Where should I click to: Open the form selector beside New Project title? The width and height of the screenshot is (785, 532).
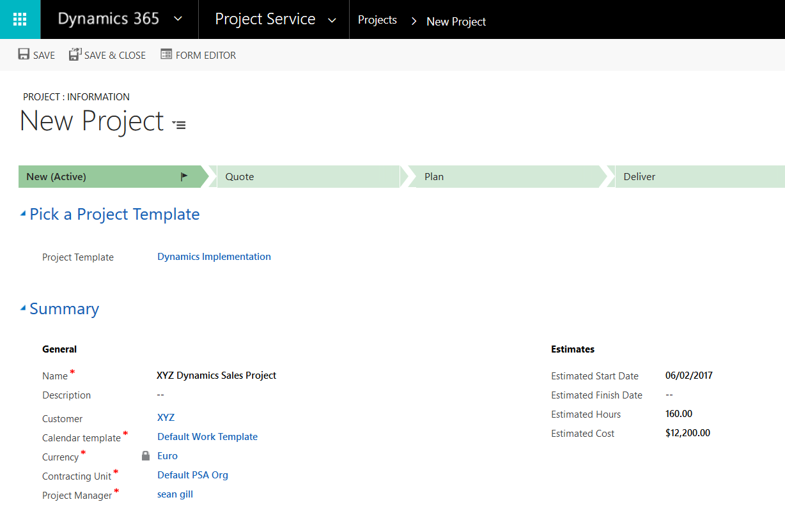pyautogui.click(x=179, y=125)
